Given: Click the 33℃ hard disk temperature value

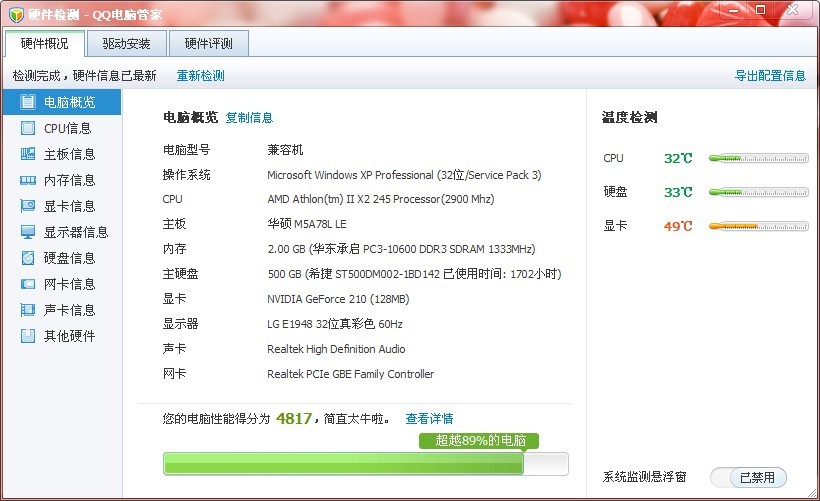Looking at the screenshot, I should coord(678,192).
